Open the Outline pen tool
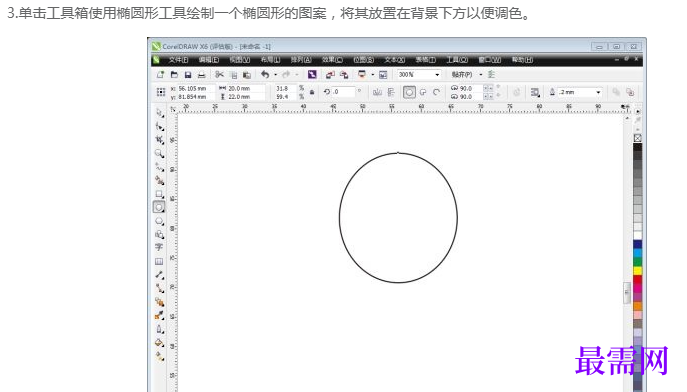 coord(159,329)
